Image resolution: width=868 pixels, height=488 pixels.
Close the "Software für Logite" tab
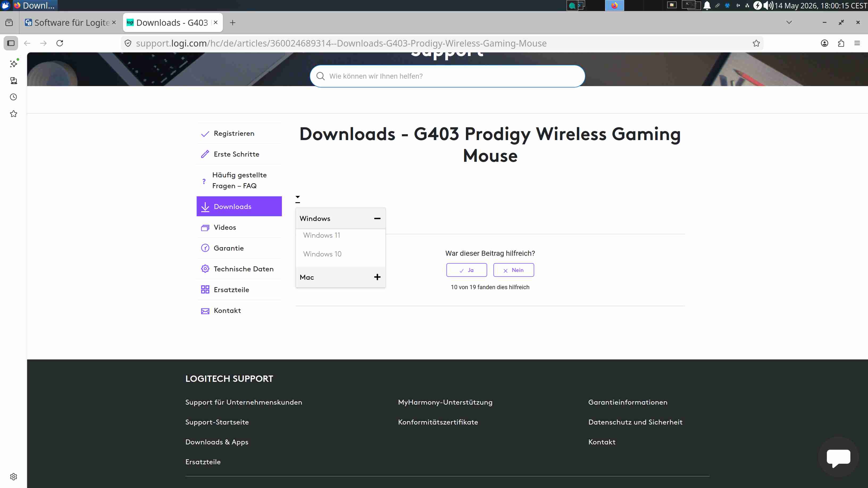point(114,22)
